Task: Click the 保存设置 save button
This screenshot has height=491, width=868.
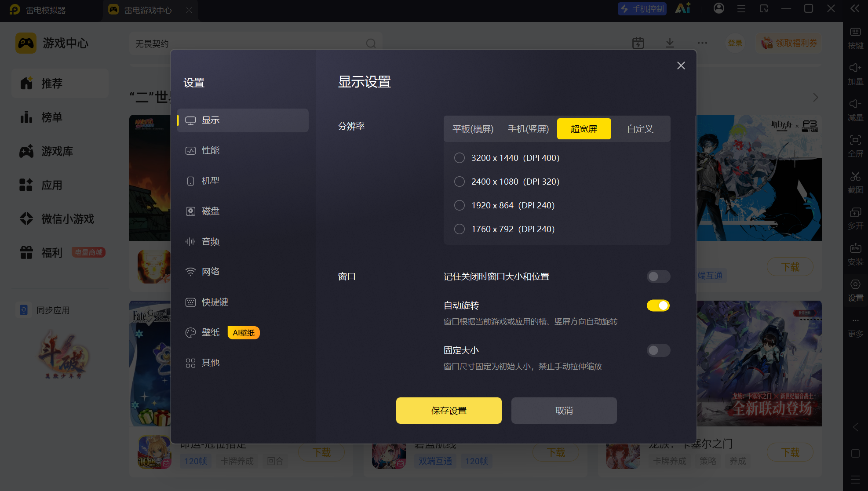Action: click(x=449, y=411)
